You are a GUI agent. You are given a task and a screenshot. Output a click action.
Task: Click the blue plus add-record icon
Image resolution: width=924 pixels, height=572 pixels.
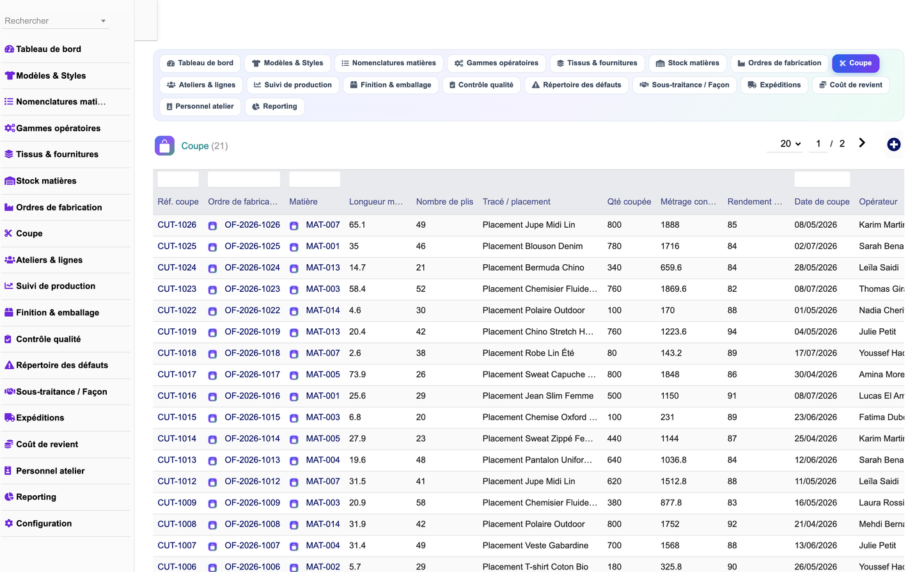point(894,145)
